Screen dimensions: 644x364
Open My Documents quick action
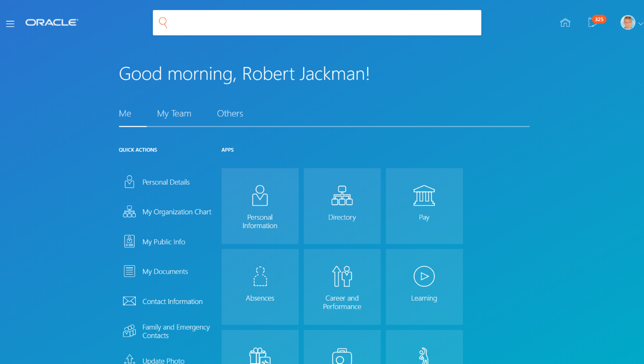[165, 271]
